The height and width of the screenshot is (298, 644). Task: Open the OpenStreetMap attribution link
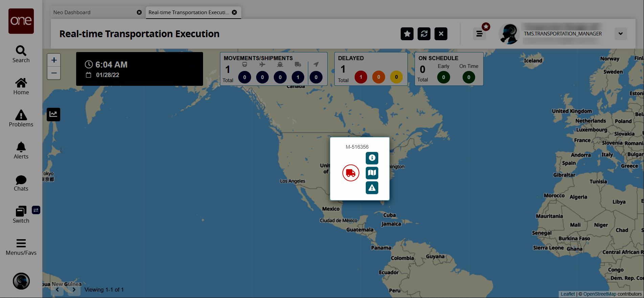click(600, 294)
